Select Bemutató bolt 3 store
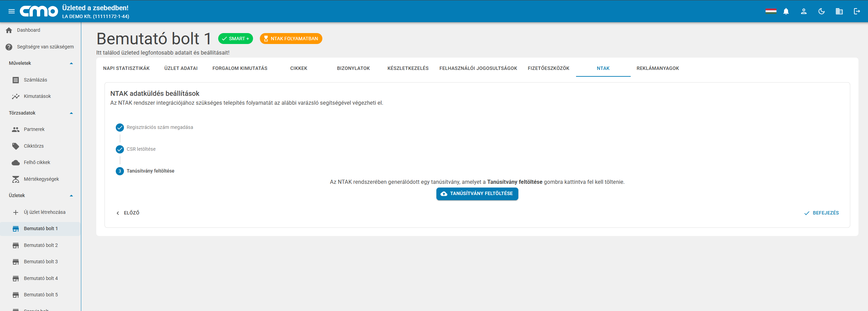Screen dimensions: 868x311 [40, 262]
